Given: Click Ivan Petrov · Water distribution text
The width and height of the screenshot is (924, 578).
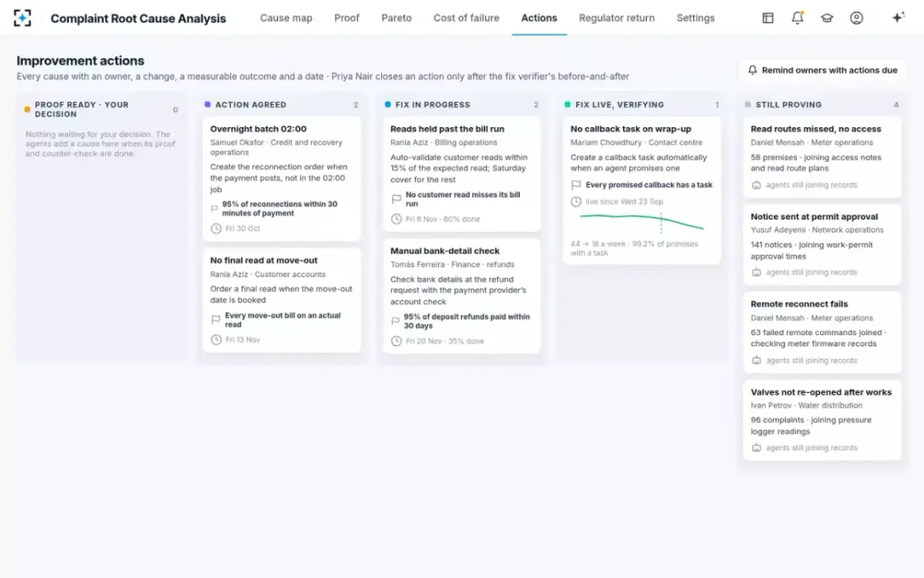Looking at the screenshot, I should tap(806, 405).
